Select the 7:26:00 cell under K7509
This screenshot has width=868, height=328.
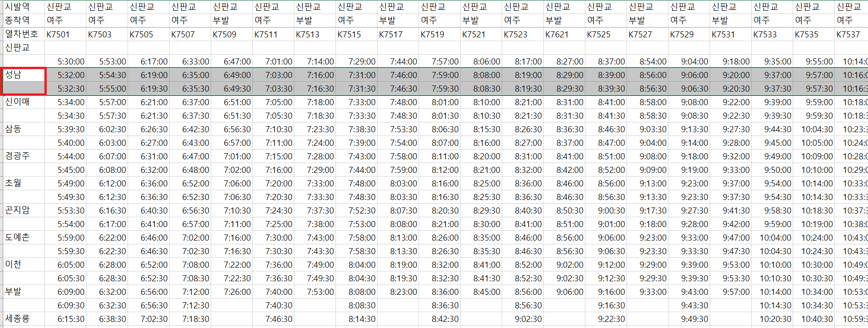(x=232, y=292)
